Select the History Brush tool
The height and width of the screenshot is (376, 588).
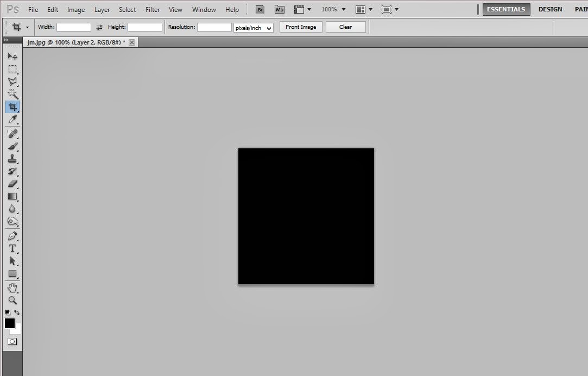pyautogui.click(x=12, y=171)
